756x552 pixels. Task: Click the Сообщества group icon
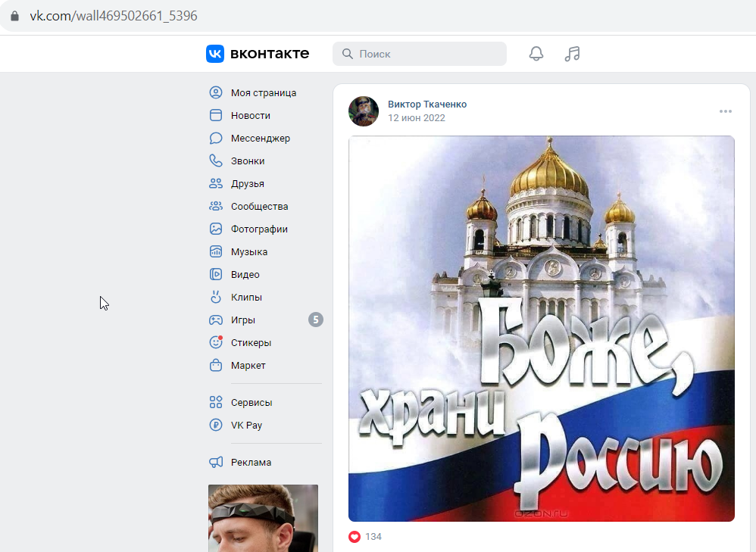pos(216,206)
